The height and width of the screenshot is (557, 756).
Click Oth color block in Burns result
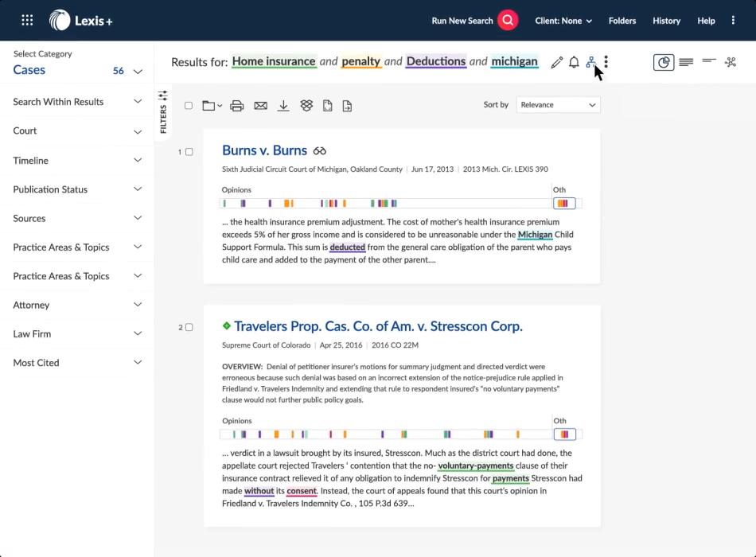(564, 204)
